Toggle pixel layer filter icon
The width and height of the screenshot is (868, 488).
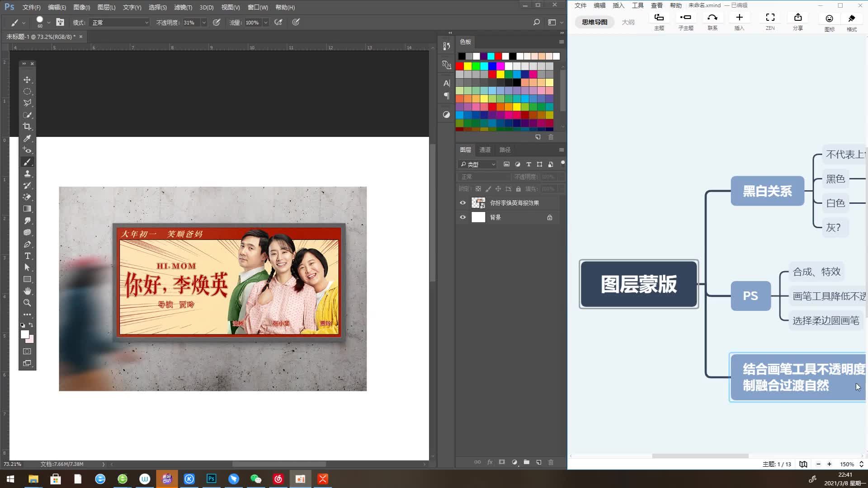coord(506,164)
